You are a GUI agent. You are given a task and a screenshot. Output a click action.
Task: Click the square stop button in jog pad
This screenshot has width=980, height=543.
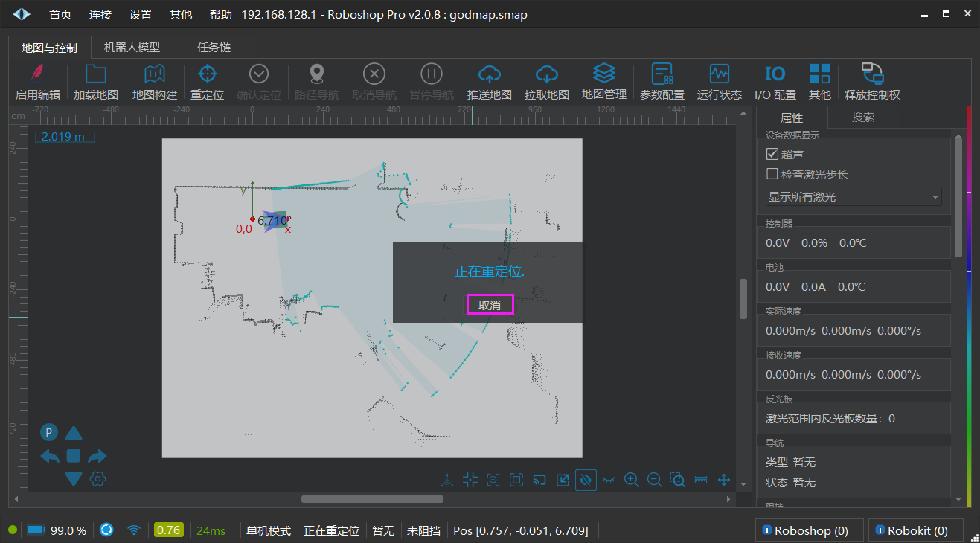[x=73, y=456]
